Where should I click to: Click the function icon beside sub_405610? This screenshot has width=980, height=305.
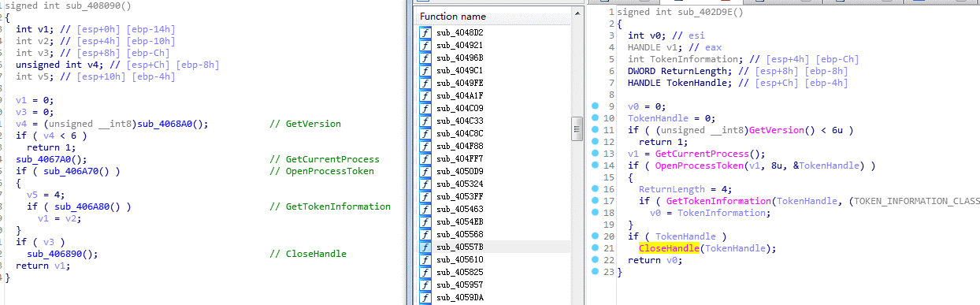coord(425,259)
